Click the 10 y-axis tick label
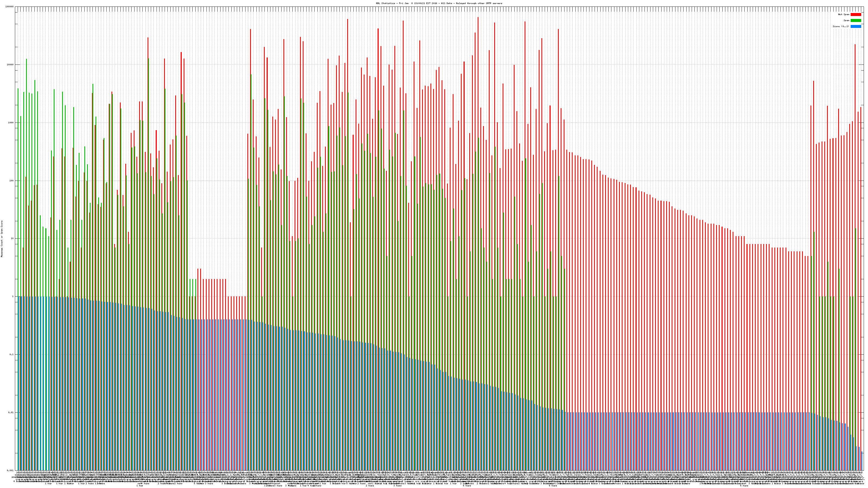The height and width of the screenshot is (488, 868). [x=12, y=239]
